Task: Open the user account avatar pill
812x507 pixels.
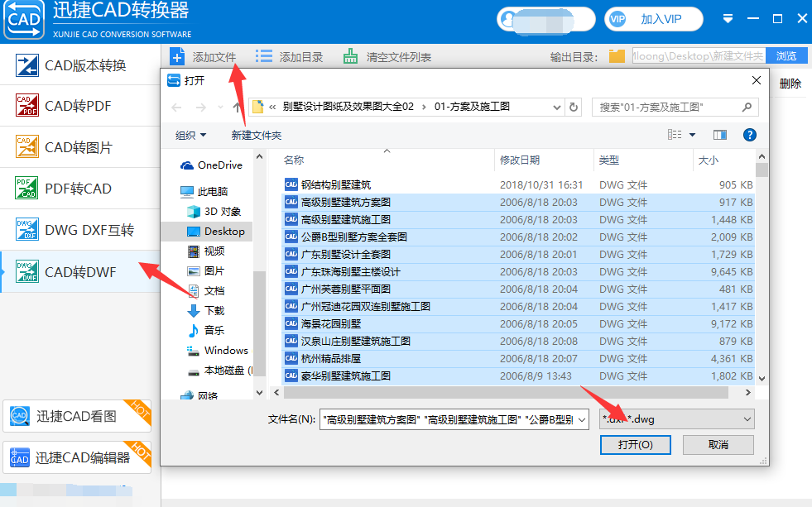Action: point(545,20)
